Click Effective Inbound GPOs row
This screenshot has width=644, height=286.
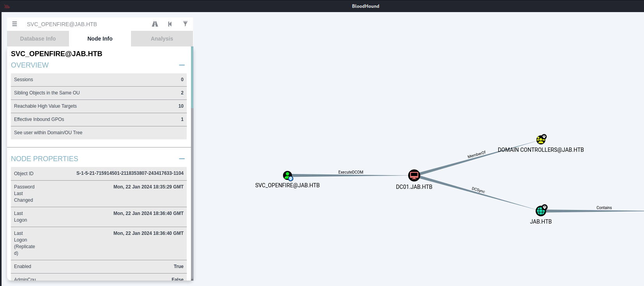coord(99,119)
